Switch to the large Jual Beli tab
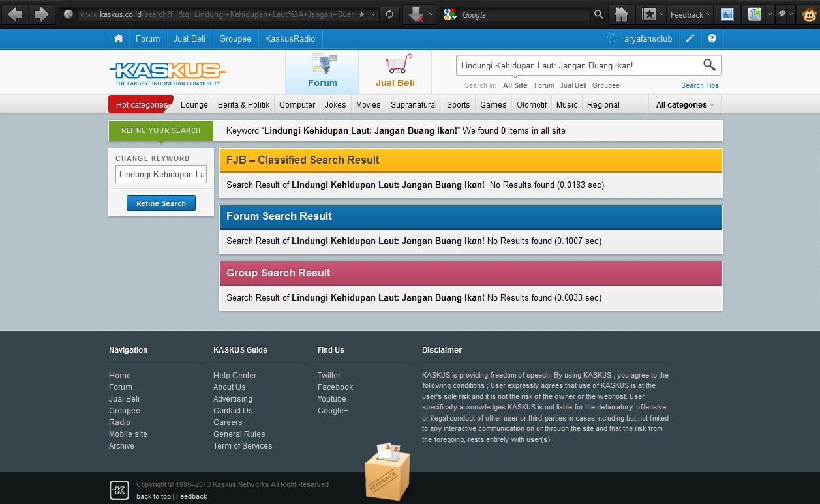Image resolution: width=820 pixels, height=504 pixels. click(395, 72)
